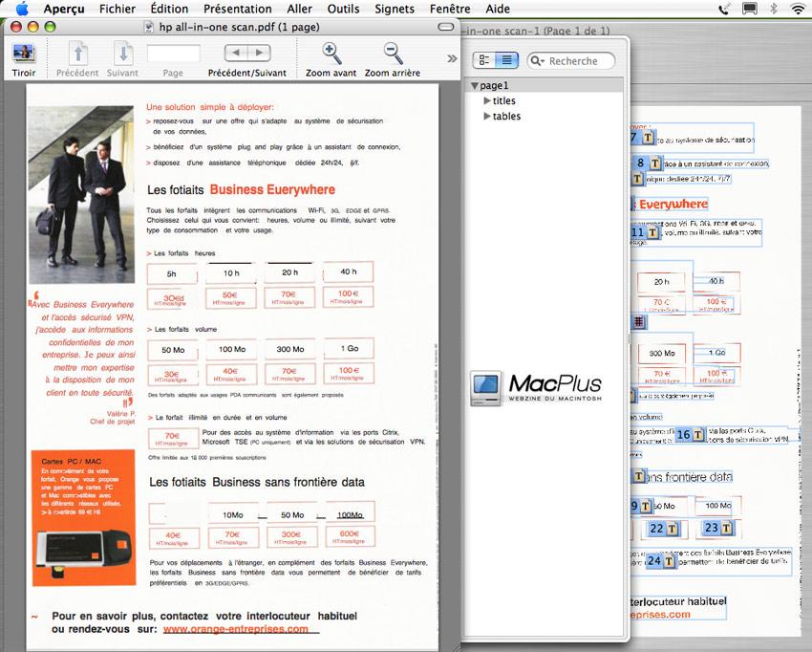The width and height of the screenshot is (812, 652).
Task: Expand the tables tree node
Action: click(487, 116)
